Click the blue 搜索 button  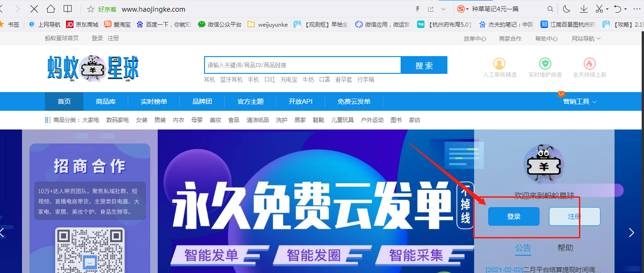(x=424, y=65)
